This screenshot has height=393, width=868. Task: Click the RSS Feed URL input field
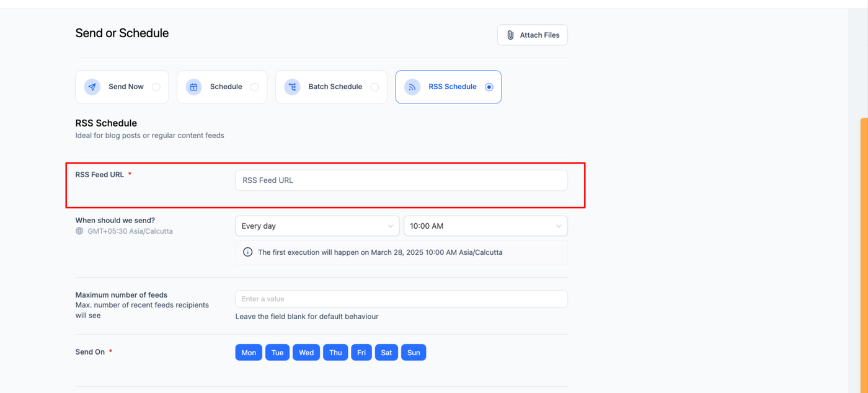[401, 180]
